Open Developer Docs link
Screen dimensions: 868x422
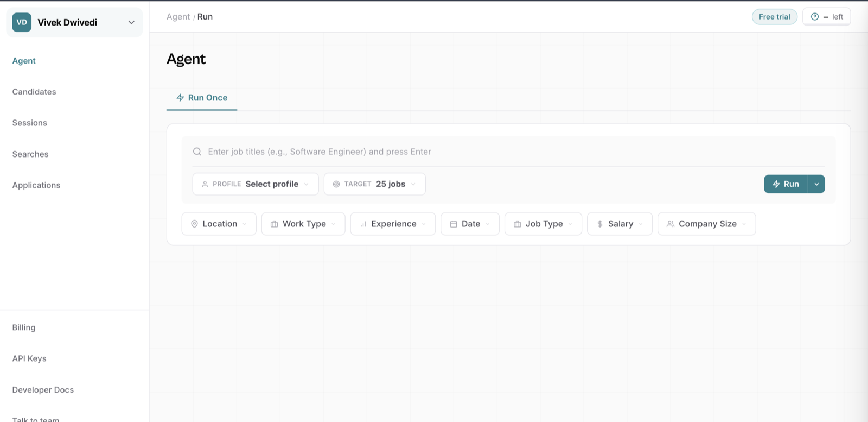pos(43,390)
